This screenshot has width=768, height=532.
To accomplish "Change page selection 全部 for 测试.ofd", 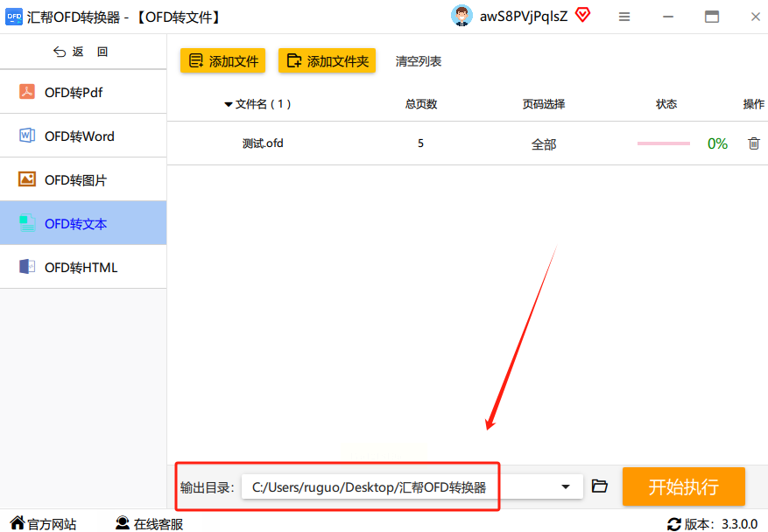I will pyautogui.click(x=544, y=144).
